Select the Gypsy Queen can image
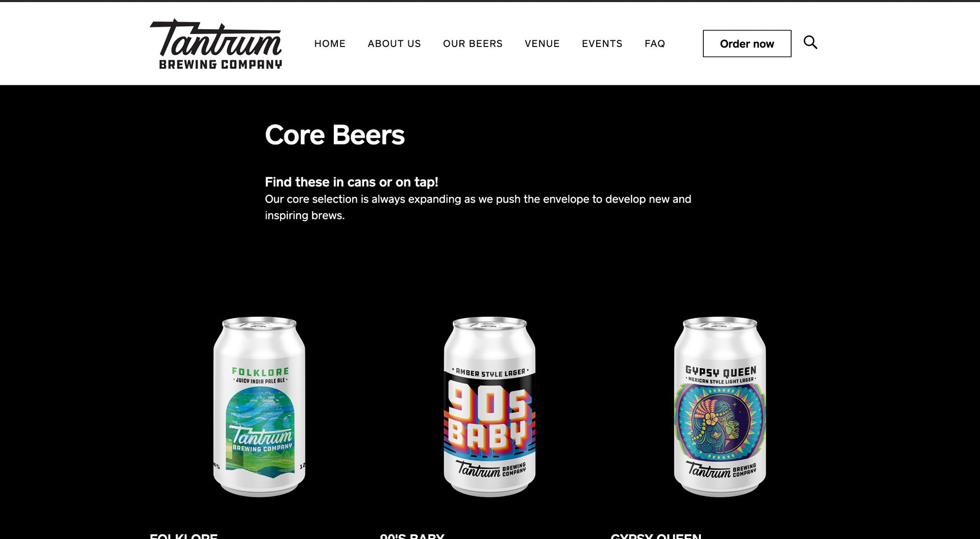 [720, 407]
